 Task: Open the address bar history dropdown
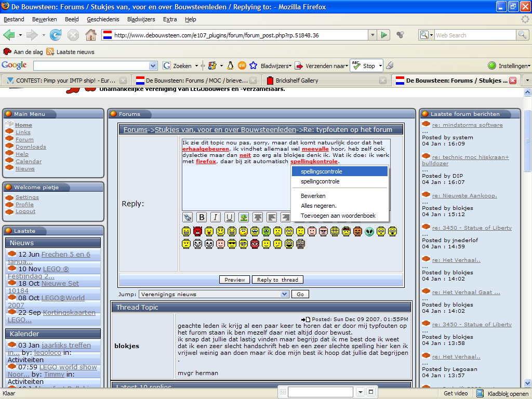coord(373,35)
